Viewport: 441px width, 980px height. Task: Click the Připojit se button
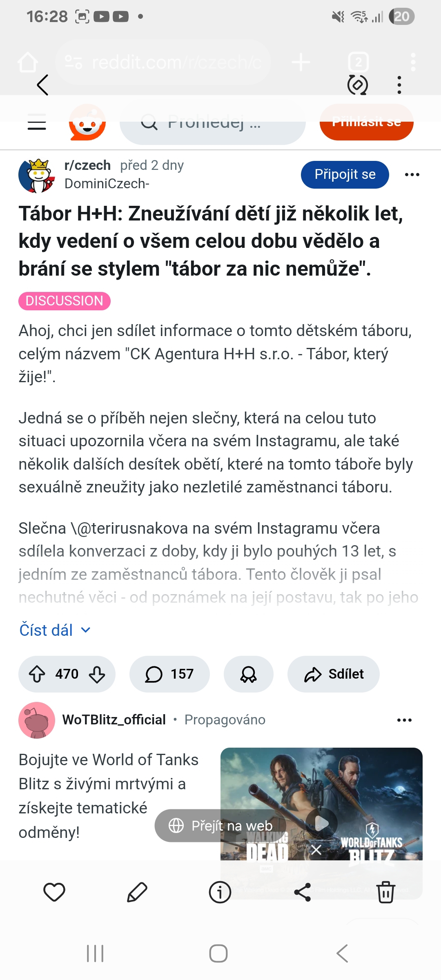345,174
